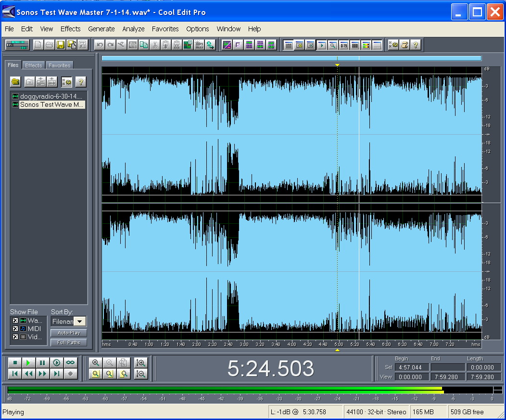Click the blue horizontal zoom range bar above the waveform
The image size is (506, 420).
[x=291, y=58]
